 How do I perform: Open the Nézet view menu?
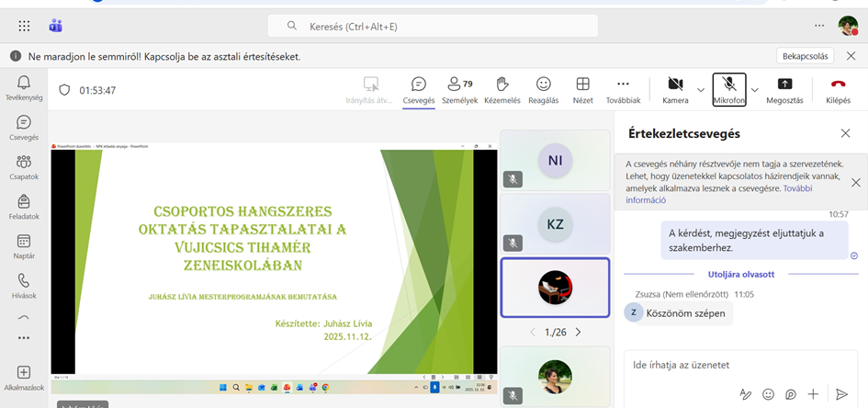pos(582,90)
